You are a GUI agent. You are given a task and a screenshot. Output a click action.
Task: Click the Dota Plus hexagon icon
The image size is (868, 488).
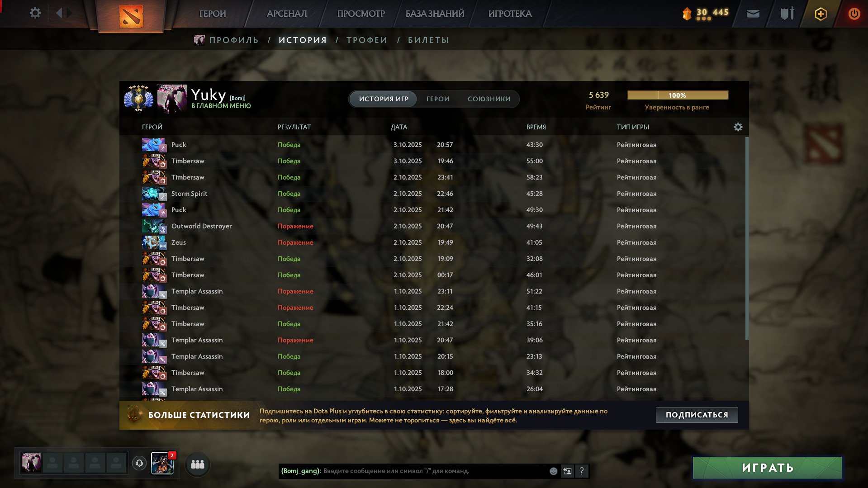tap(821, 14)
